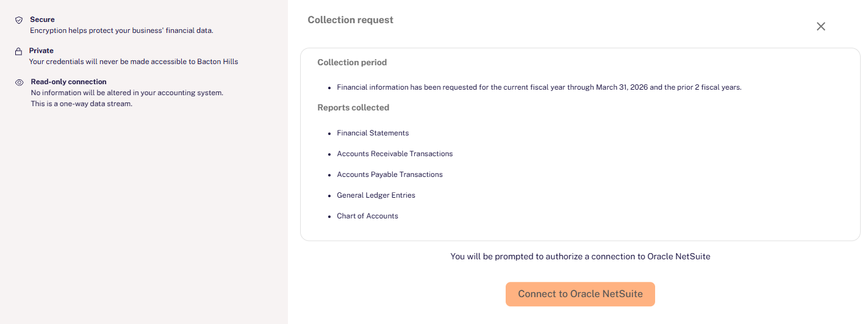This screenshot has height=324, width=868.
Task: Click the Chart of Accounts item
Action: [x=367, y=216]
